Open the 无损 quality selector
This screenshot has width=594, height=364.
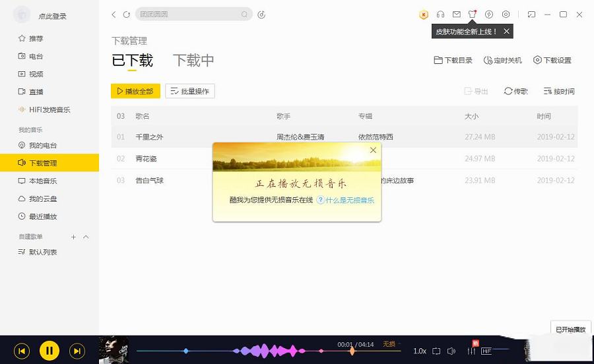pyautogui.click(x=389, y=344)
